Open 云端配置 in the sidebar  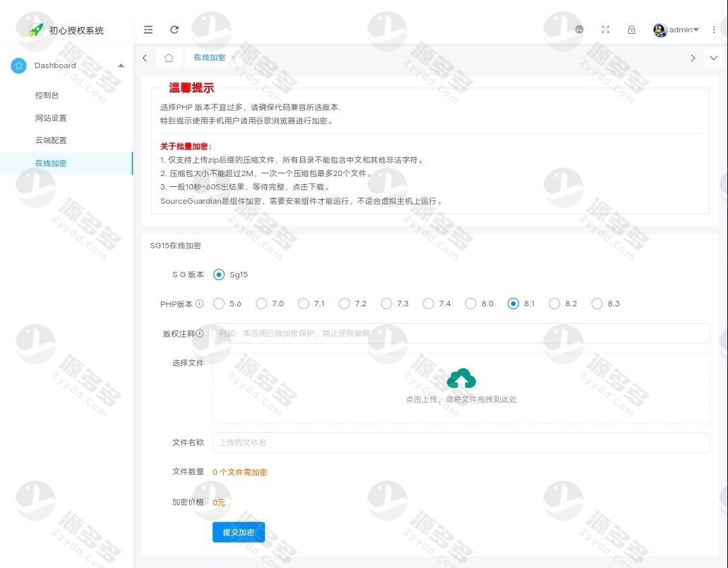click(51, 140)
